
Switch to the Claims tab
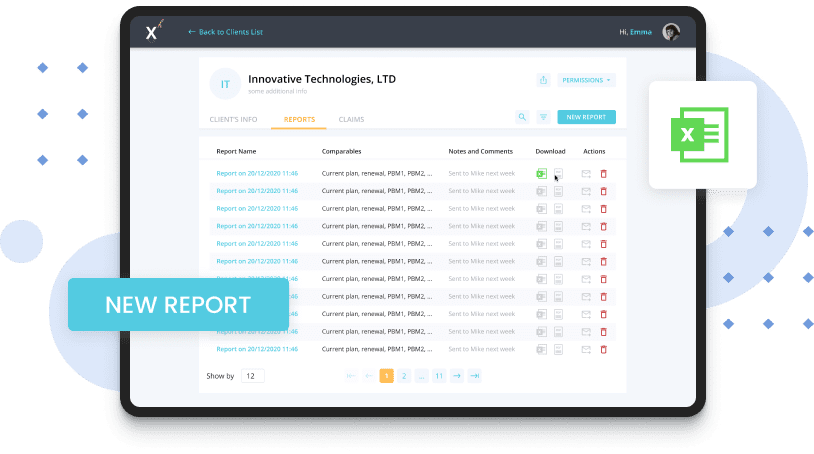pos(351,120)
